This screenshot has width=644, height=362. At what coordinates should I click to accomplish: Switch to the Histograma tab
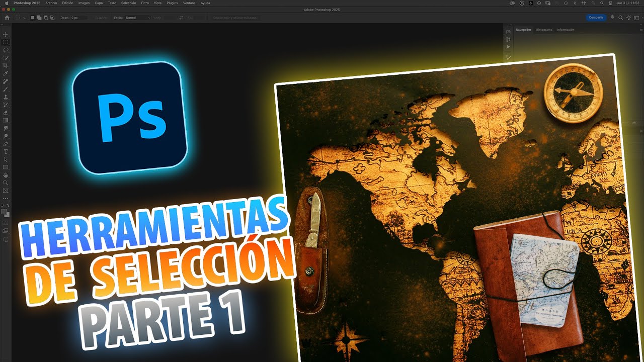click(544, 30)
